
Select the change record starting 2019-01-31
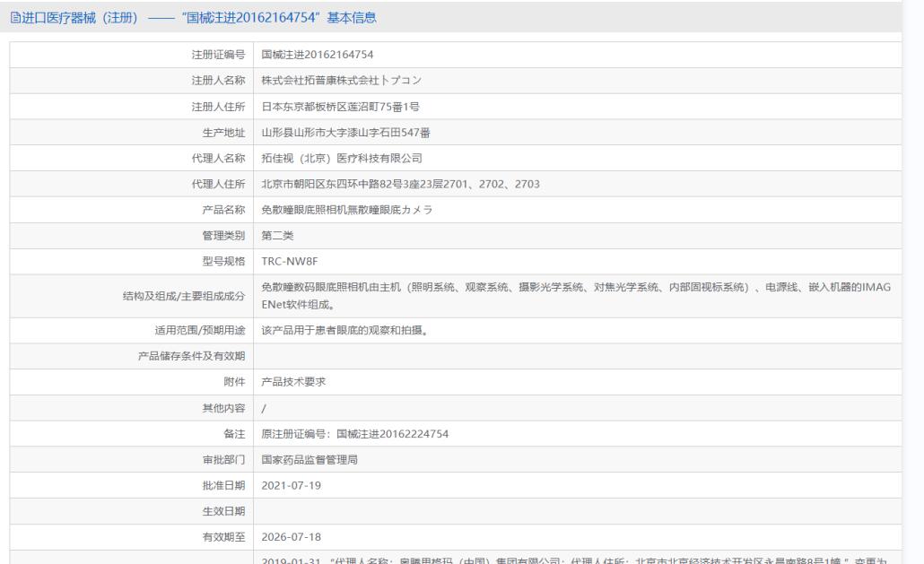[574, 560]
